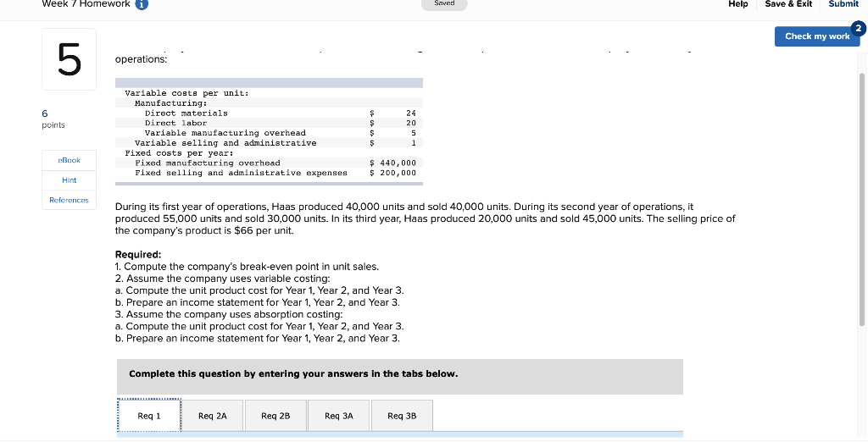Click Save & Exit
This screenshot has width=868, height=442.
(x=788, y=4)
